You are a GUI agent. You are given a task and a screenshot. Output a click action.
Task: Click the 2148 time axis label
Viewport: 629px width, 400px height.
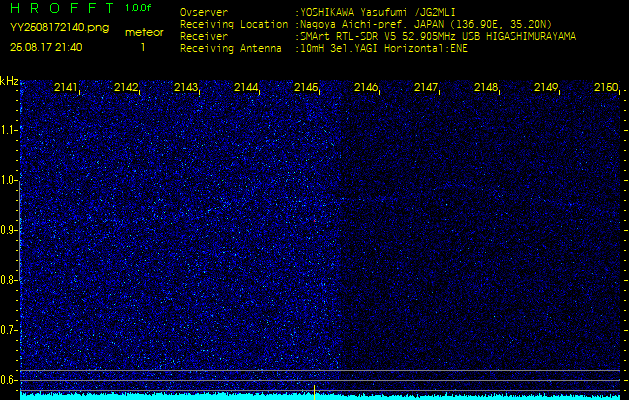click(x=486, y=87)
